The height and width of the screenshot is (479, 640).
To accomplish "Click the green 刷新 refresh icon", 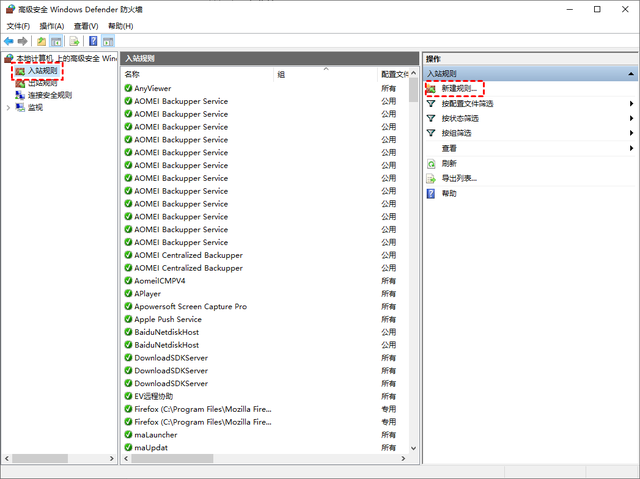I will (431, 164).
